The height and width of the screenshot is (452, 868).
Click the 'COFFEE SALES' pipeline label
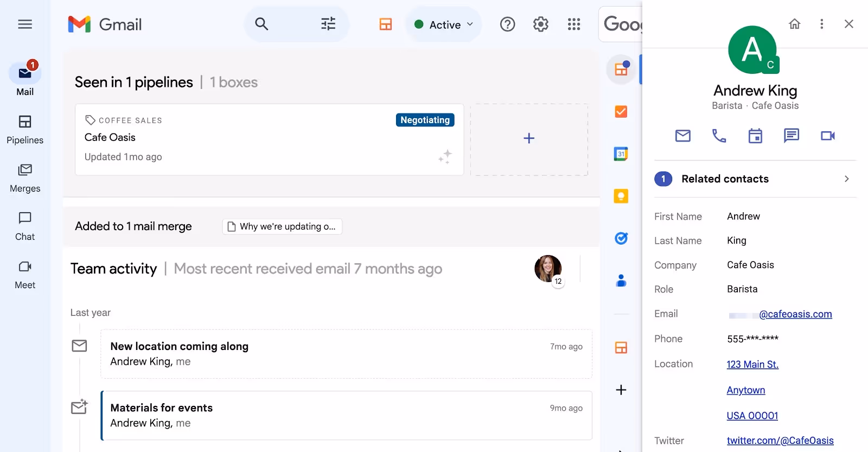pyautogui.click(x=130, y=120)
